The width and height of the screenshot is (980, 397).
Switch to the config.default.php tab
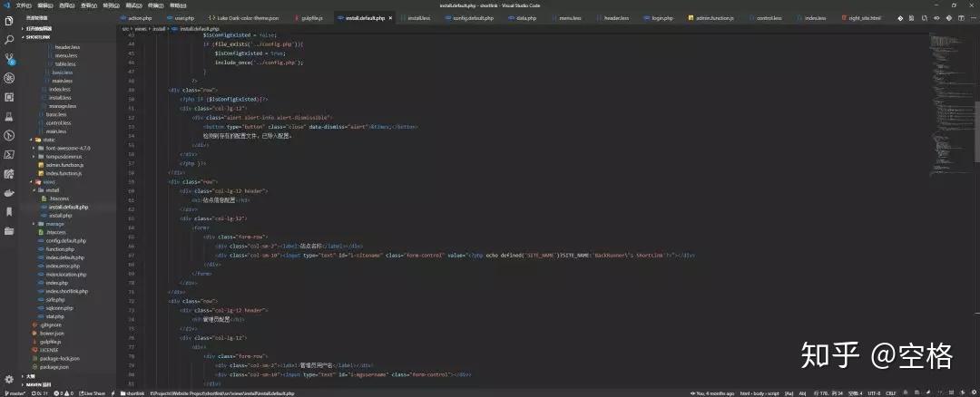click(469, 18)
